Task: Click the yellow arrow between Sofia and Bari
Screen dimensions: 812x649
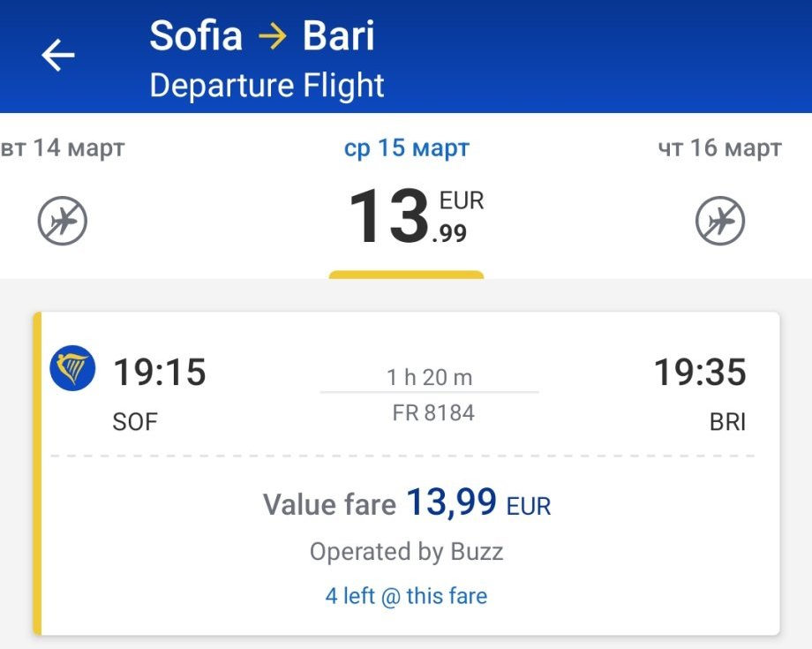Action: tap(273, 36)
